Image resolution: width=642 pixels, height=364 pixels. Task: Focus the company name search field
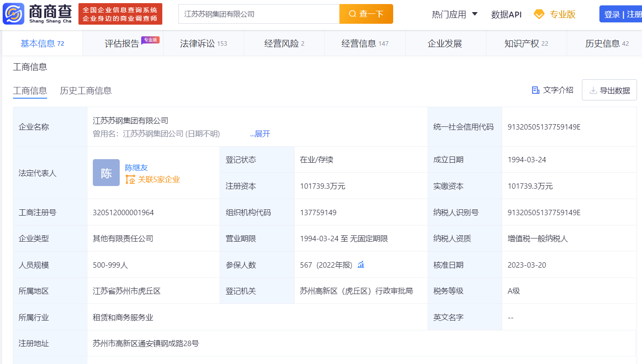coord(259,14)
